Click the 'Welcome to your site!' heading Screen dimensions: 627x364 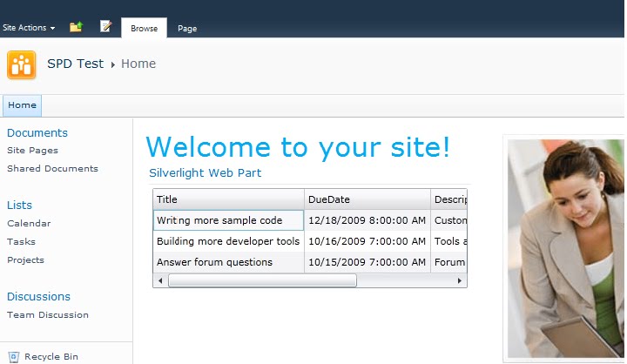[298, 147]
